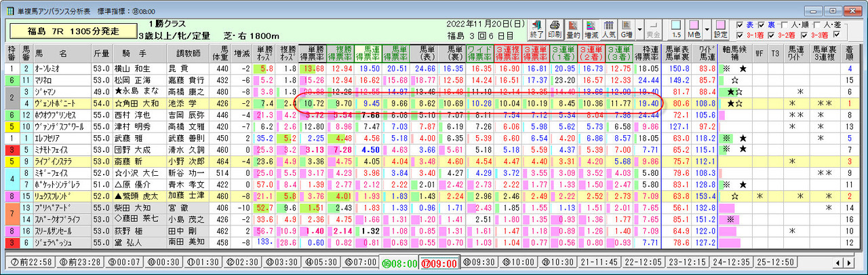Switch to the ⑯08:00 time tab
This screenshot has height=275, width=868.
coord(398,263)
